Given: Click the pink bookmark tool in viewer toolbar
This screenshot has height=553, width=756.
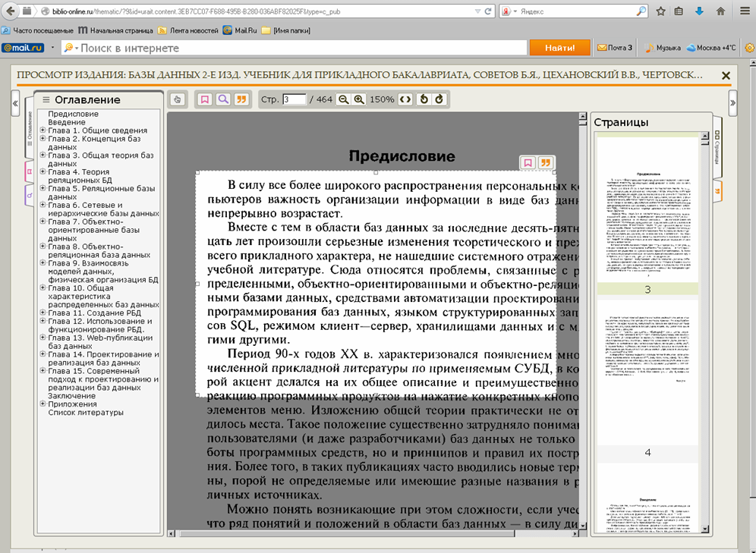Looking at the screenshot, I should [x=205, y=99].
